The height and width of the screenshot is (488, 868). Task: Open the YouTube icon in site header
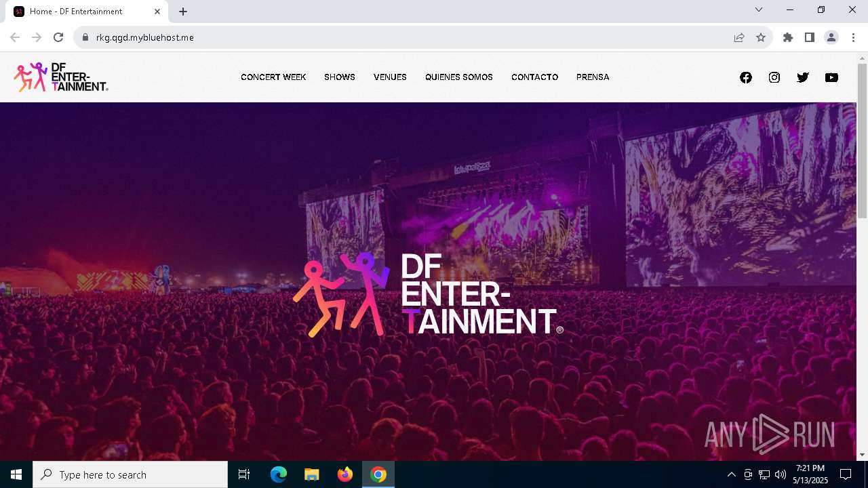(x=831, y=77)
